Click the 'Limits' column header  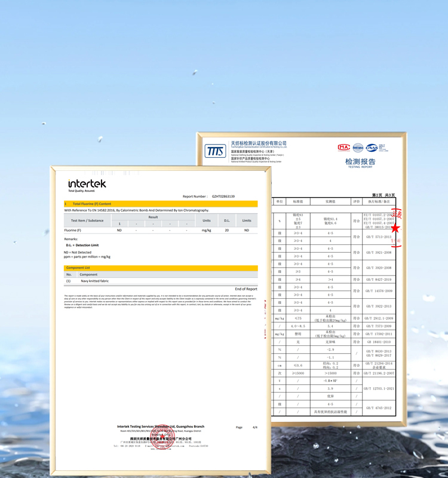coord(247,220)
